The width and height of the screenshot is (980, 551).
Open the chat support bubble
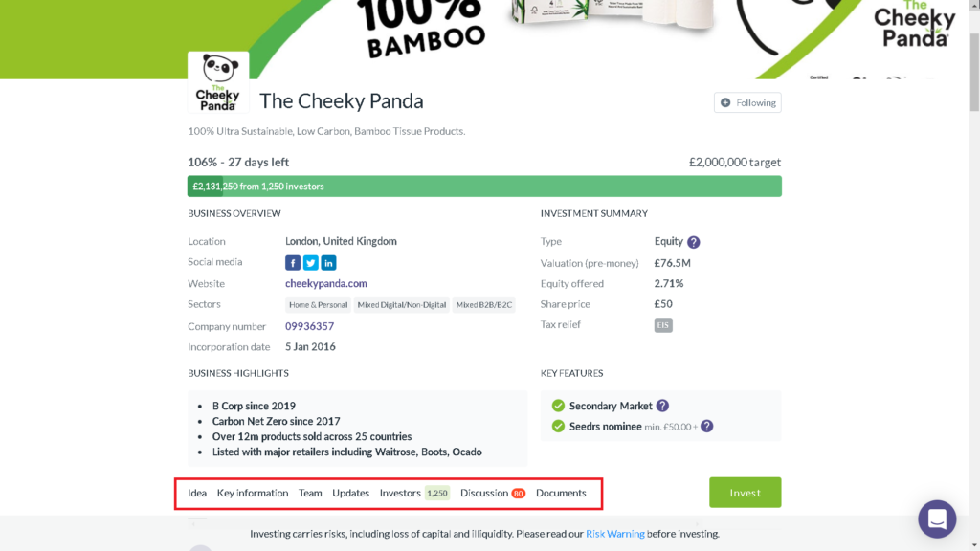click(937, 518)
